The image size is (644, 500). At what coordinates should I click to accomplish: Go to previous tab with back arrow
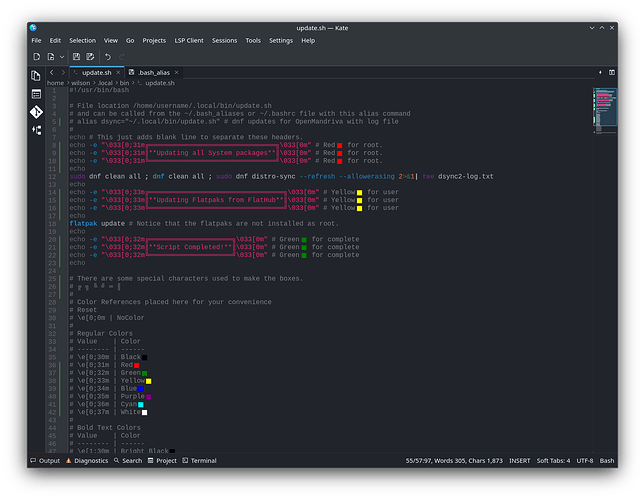(52, 72)
